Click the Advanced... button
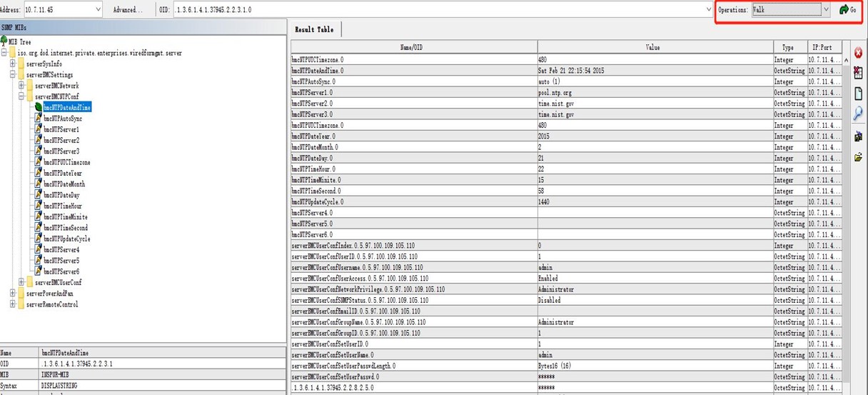 (128, 10)
